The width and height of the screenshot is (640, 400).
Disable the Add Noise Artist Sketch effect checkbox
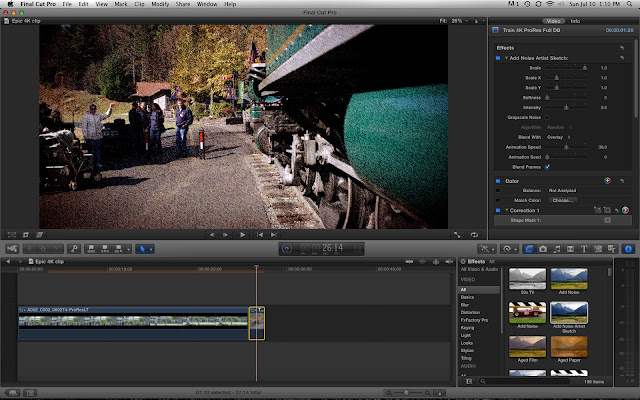(498, 58)
